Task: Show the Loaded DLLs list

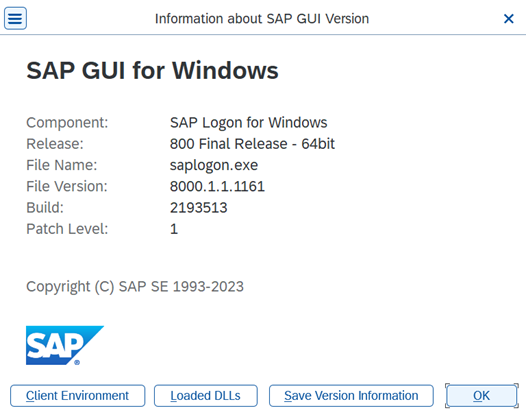Action: pos(206,396)
